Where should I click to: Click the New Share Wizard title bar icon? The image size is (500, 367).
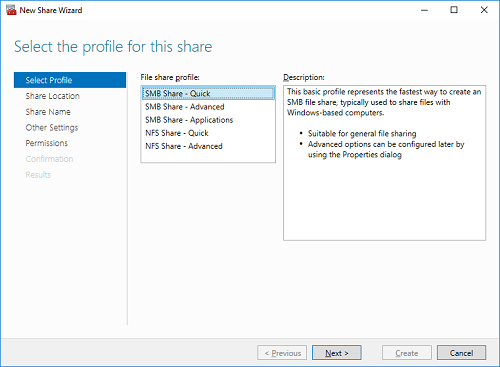[11, 10]
